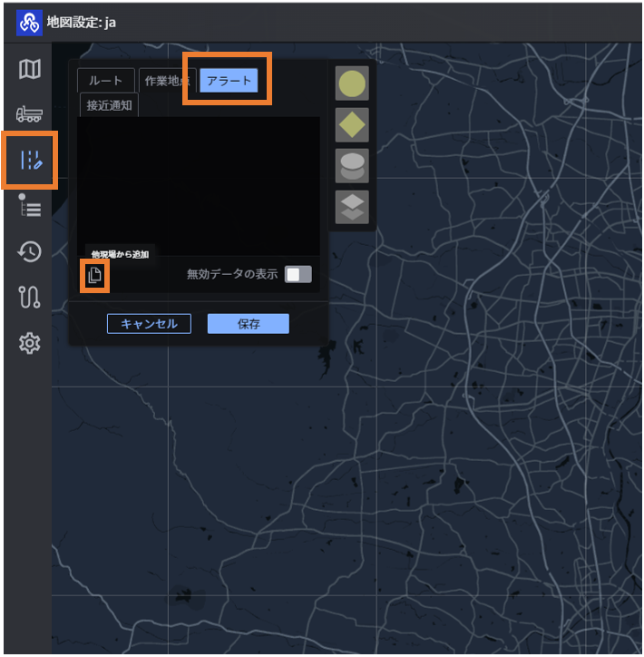The image size is (644, 657).
Task: Select the cylinder shape drawing tool
Action: point(352,166)
